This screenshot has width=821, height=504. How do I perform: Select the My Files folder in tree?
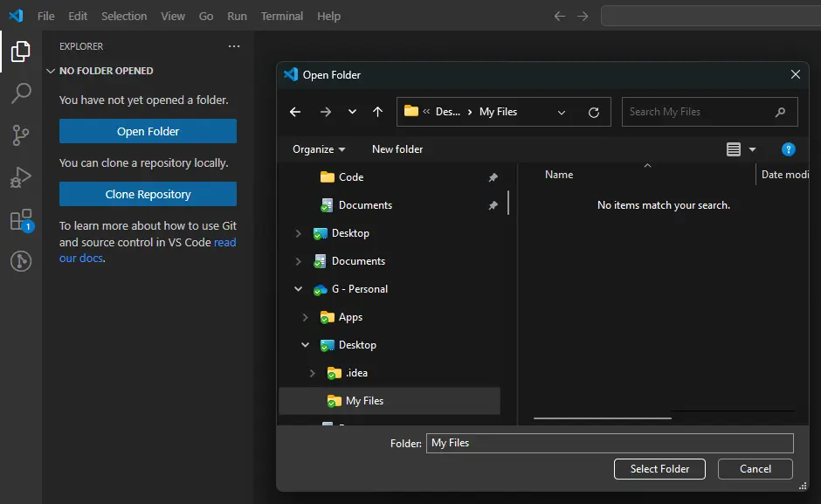(390, 401)
